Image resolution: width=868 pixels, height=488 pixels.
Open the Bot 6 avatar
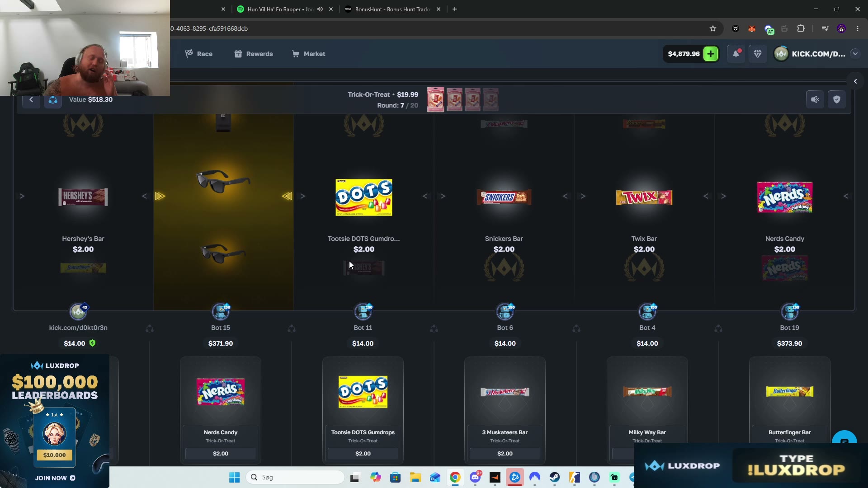[505, 311]
